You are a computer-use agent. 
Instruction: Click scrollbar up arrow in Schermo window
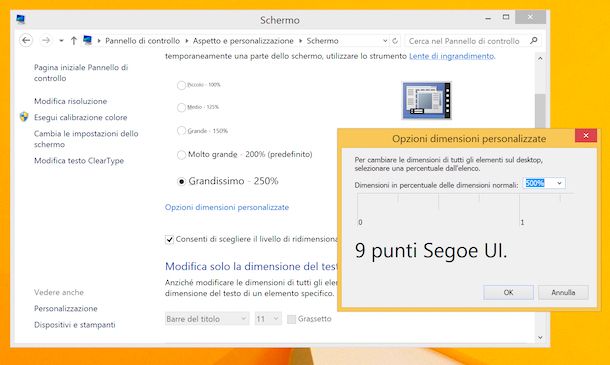[x=540, y=58]
